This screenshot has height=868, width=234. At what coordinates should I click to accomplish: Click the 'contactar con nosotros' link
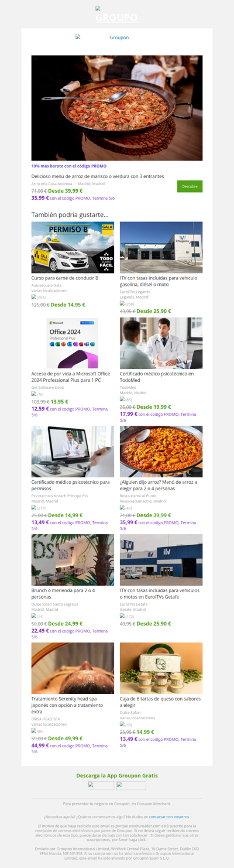(169, 816)
